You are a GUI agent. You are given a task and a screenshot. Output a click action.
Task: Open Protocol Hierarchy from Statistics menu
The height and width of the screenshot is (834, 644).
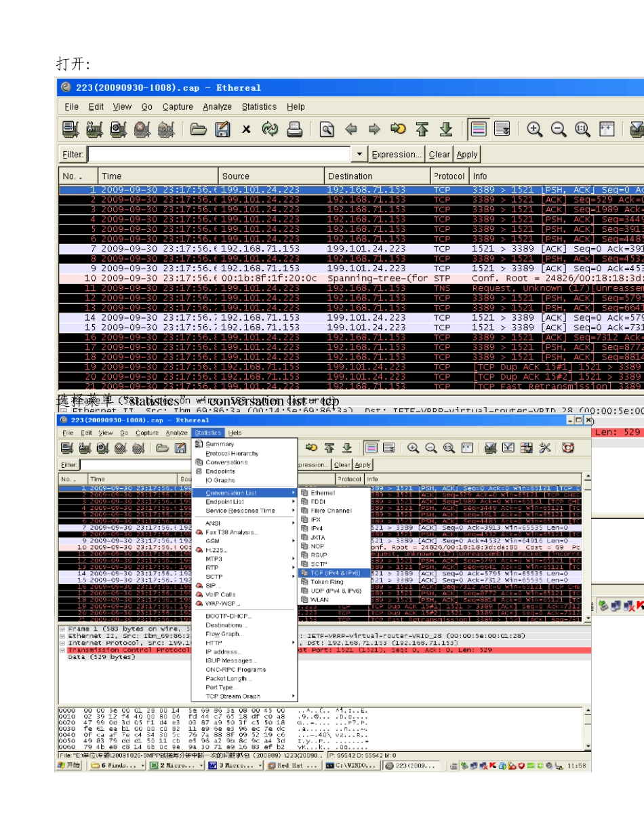pos(232,453)
